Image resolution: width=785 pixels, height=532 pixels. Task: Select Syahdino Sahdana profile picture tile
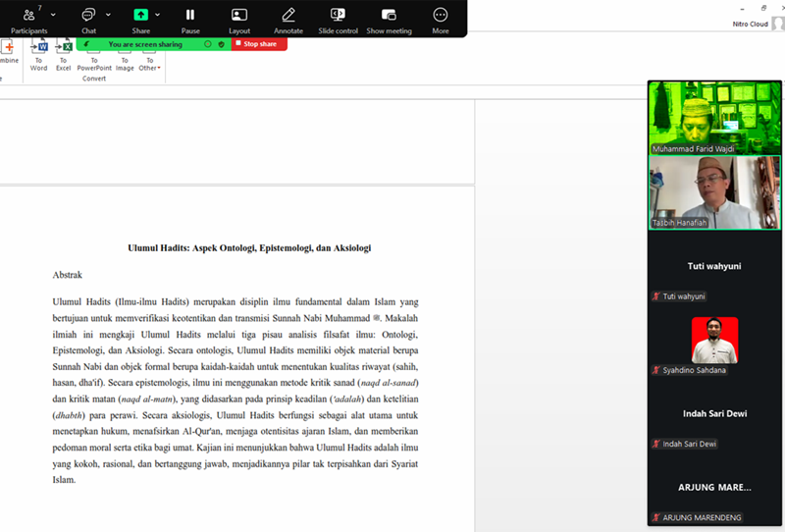click(714, 341)
